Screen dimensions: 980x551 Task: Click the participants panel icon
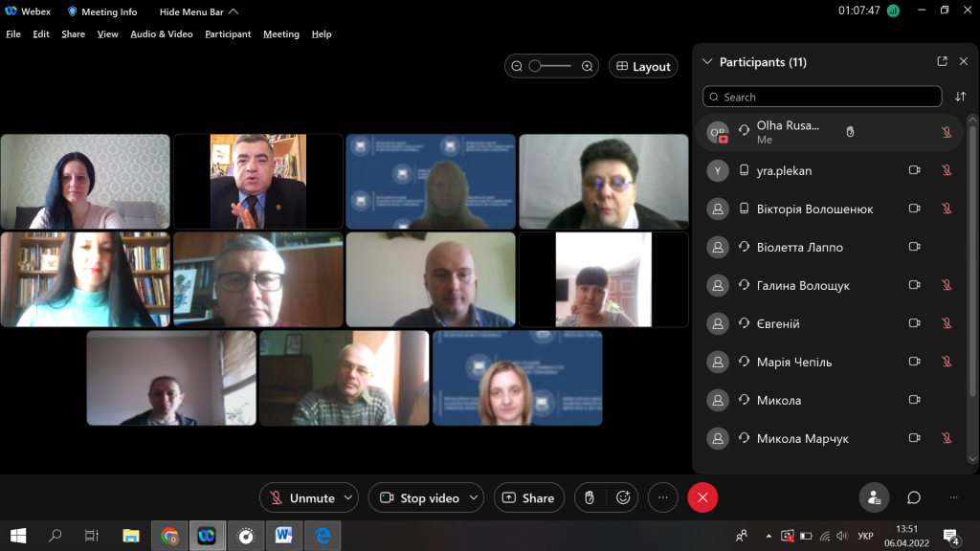[873, 497]
